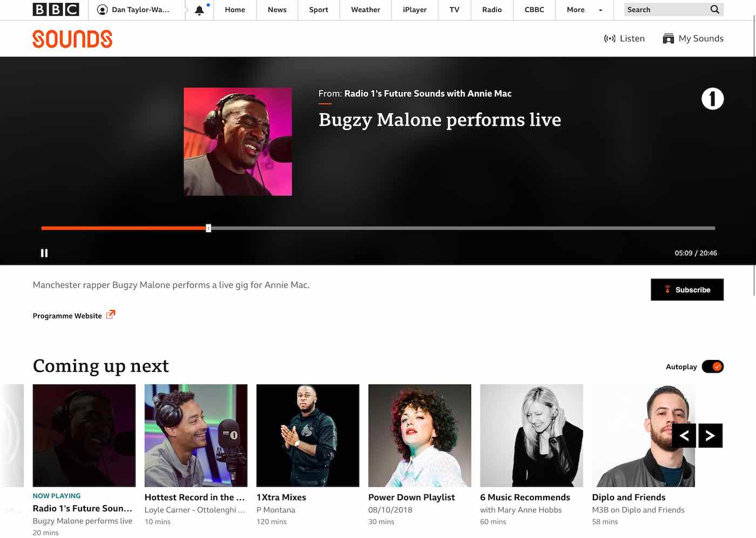Subscribe to this programme
This screenshot has height=538, width=756.
[687, 290]
